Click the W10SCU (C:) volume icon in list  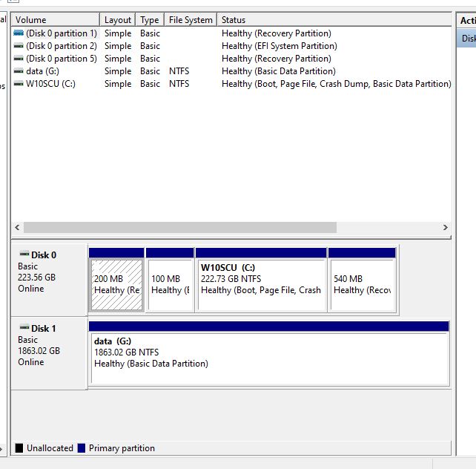(19, 84)
